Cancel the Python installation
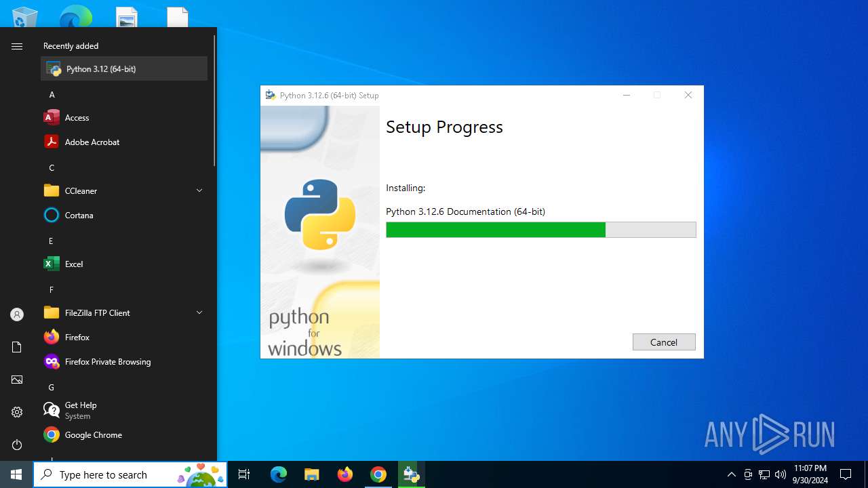The width and height of the screenshot is (868, 488). 664,342
